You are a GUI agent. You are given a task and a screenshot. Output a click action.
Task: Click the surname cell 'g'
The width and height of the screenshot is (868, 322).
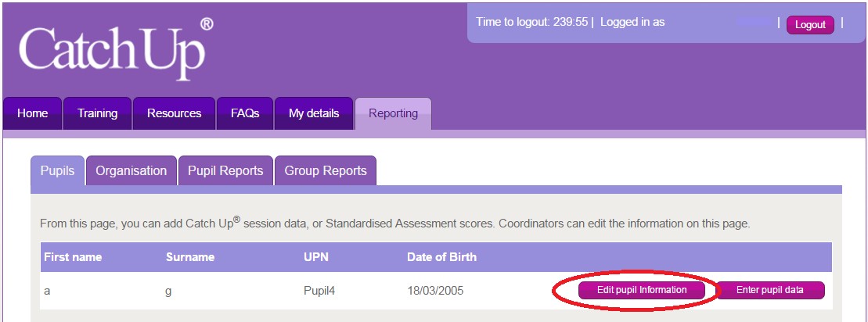click(x=168, y=291)
